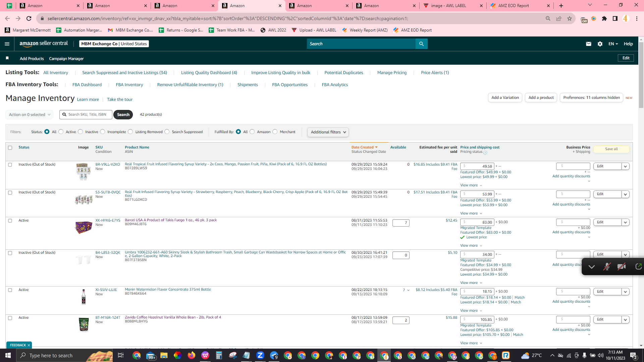Click the Add a Variation button
The image size is (644, 362).
pos(505,98)
